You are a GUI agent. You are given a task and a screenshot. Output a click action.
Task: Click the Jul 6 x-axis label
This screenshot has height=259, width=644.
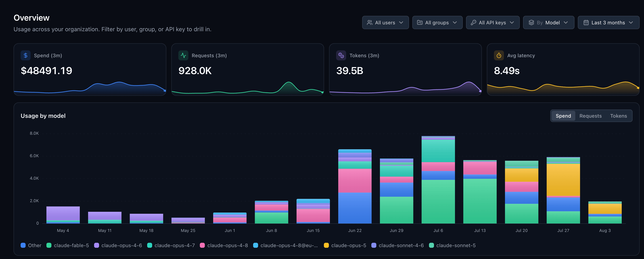coord(438,230)
